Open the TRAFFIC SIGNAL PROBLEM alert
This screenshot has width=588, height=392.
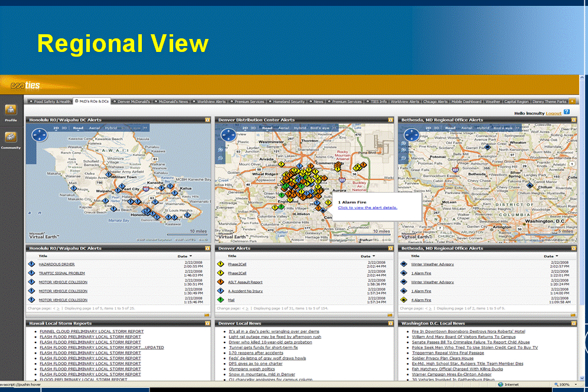click(x=62, y=273)
